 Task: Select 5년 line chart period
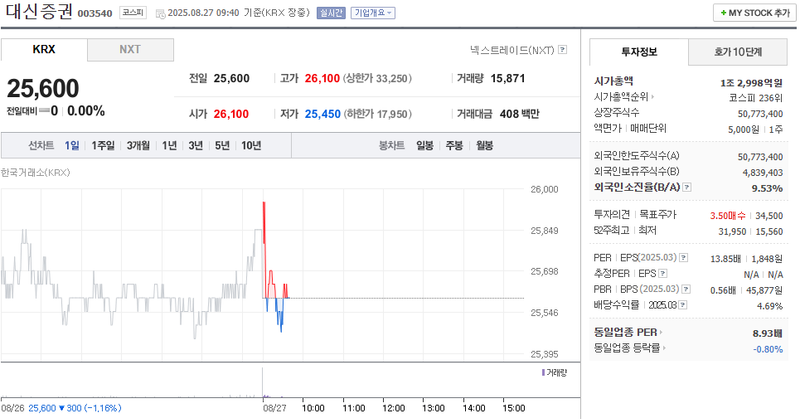pyautogui.click(x=222, y=145)
